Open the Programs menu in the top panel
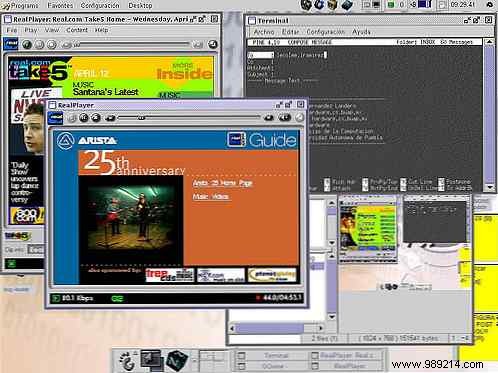Screen dimensions: 498x373 (x=25, y=6)
